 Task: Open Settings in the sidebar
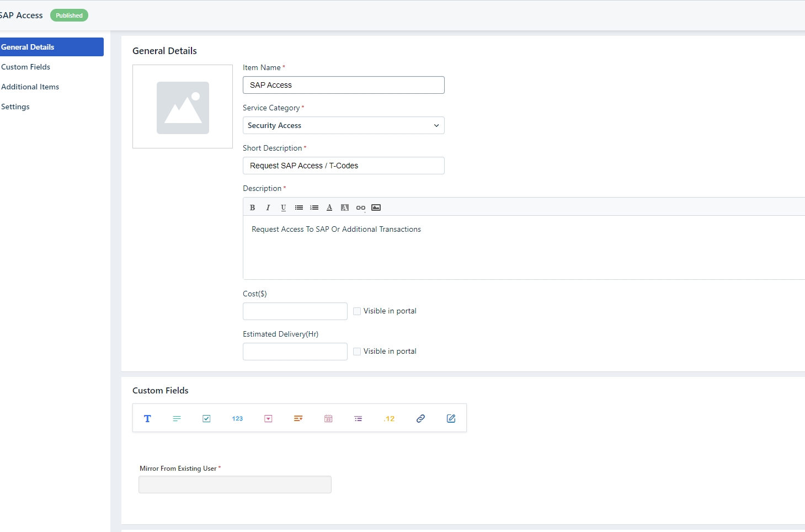tap(15, 107)
